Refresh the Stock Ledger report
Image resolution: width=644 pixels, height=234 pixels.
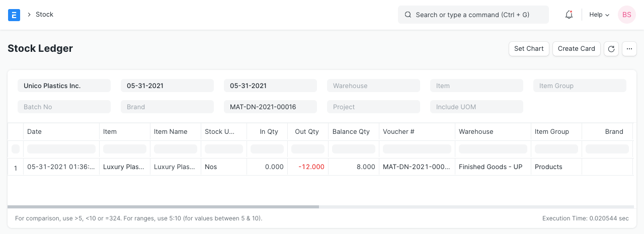coord(611,49)
